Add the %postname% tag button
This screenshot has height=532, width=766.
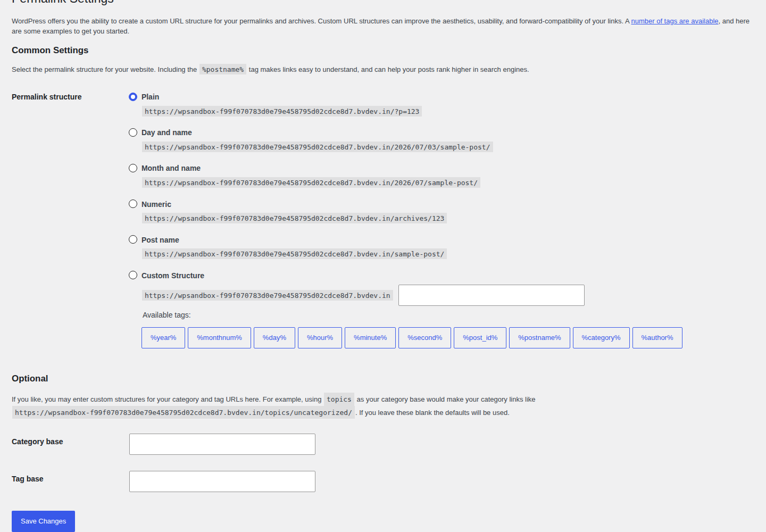(539, 338)
